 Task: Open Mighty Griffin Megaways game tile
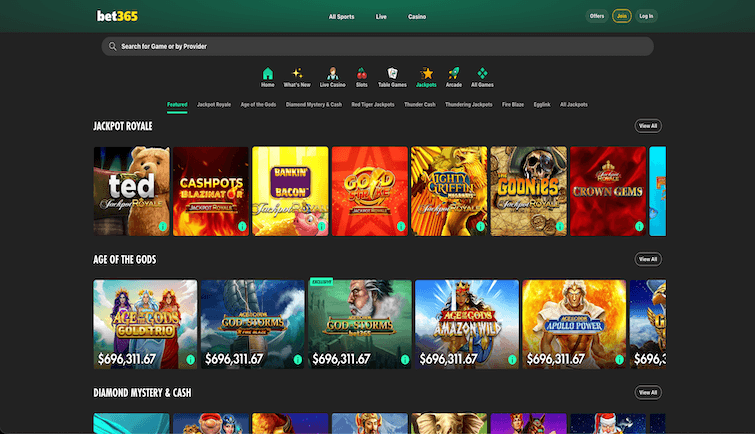[x=449, y=191]
